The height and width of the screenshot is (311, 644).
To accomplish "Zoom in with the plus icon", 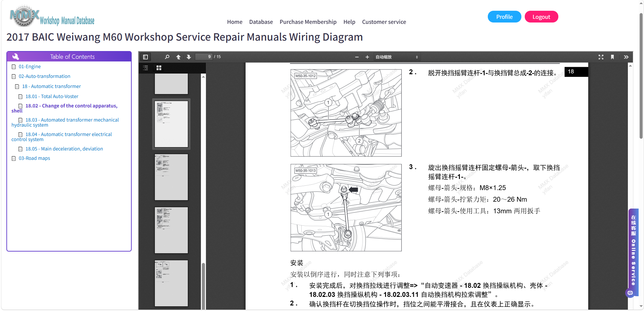I will tap(367, 57).
